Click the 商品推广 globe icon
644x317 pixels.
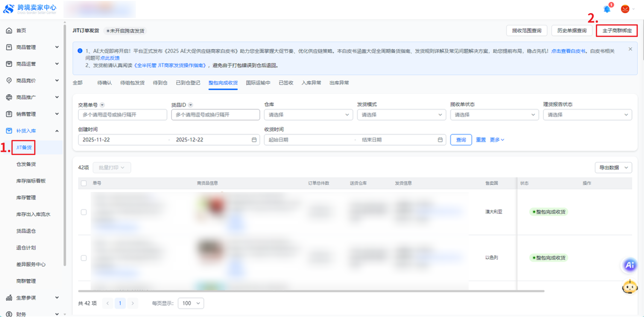(x=9, y=97)
